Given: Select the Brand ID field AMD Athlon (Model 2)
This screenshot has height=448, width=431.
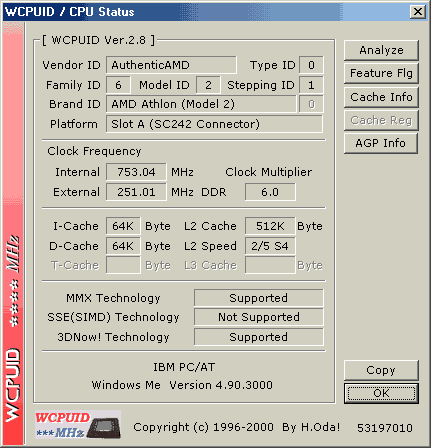Looking at the screenshot, I should (201, 104).
